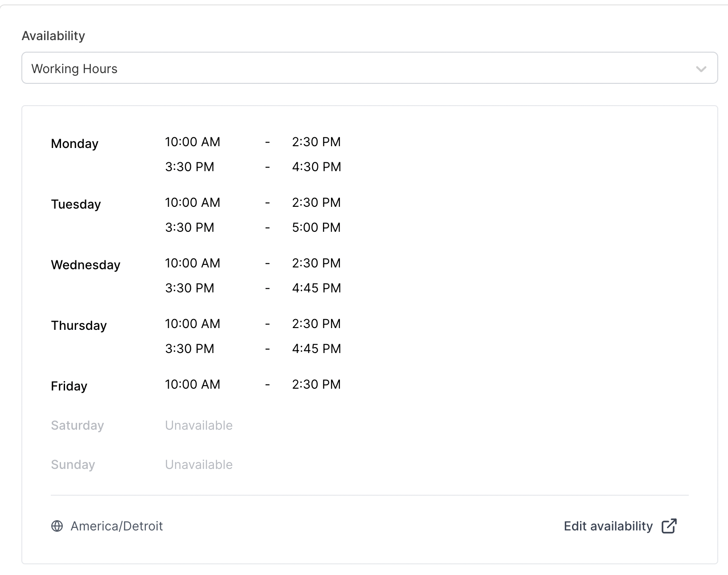The image size is (728, 575).
Task: Click the Saturday Unavailable label
Action: pyautogui.click(x=198, y=425)
